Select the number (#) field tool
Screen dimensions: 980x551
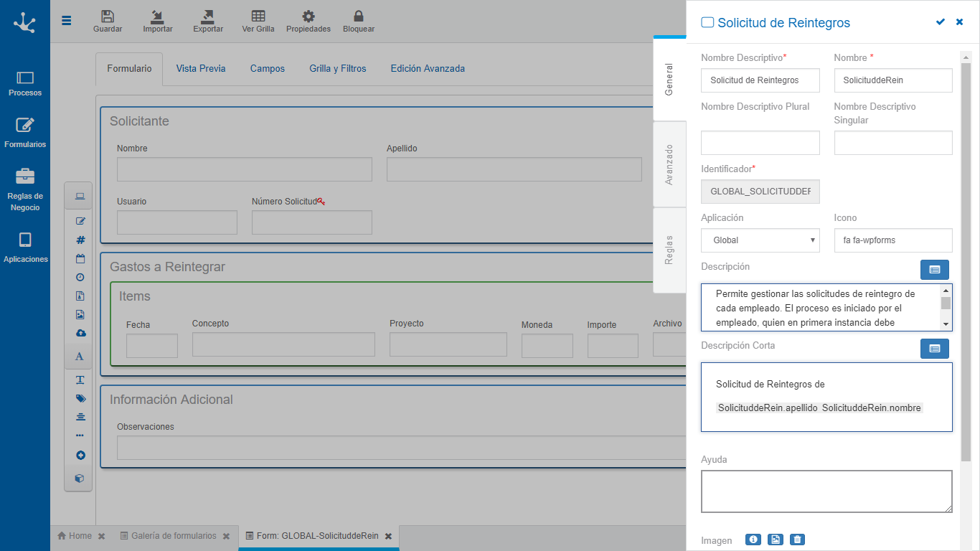80,240
